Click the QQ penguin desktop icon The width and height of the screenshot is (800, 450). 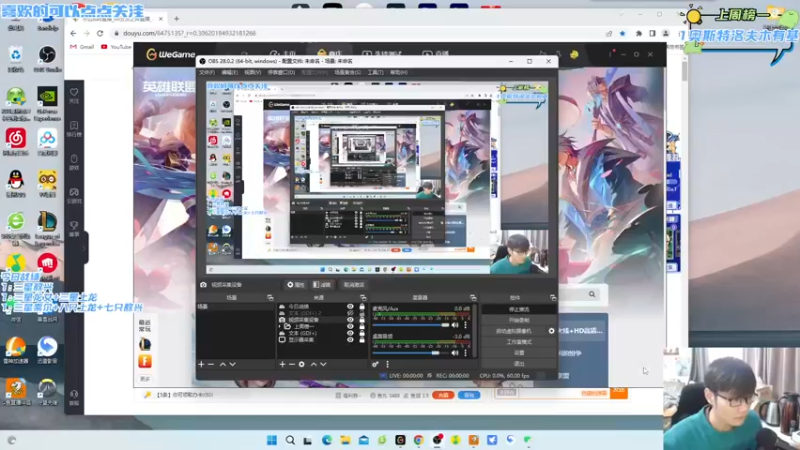(x=16, y=184)
